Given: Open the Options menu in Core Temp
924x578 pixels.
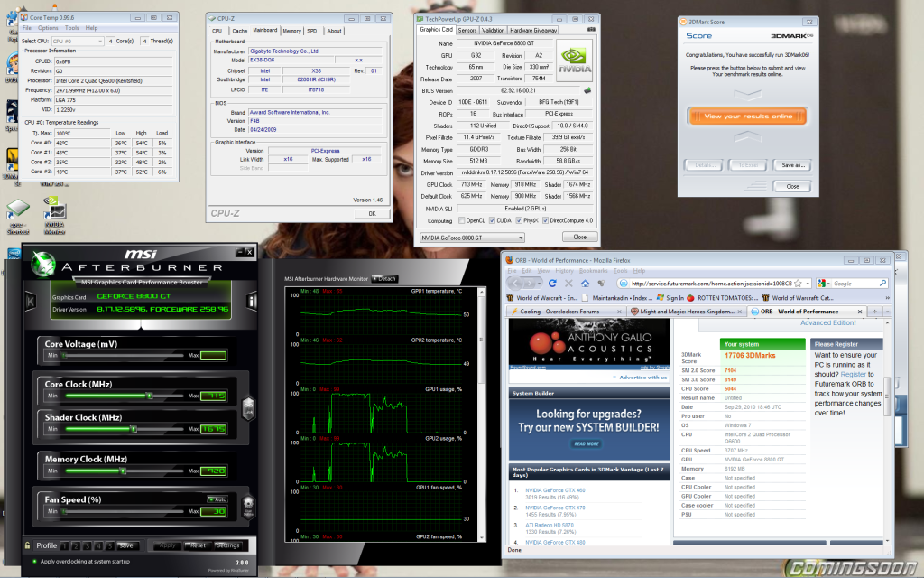Looking at the screenshot, I should (48, 28).
